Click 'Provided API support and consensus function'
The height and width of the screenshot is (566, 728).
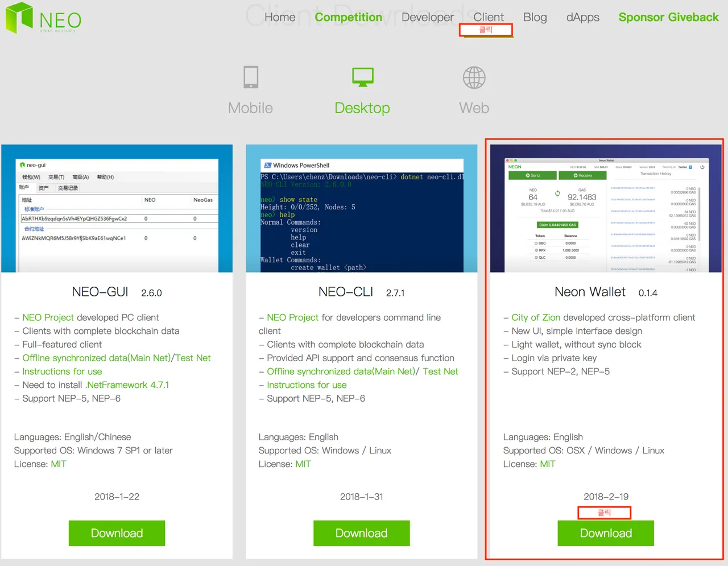361,358
